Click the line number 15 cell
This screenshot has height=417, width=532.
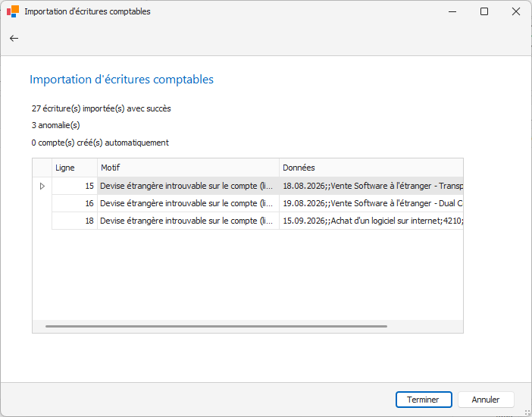74,186
